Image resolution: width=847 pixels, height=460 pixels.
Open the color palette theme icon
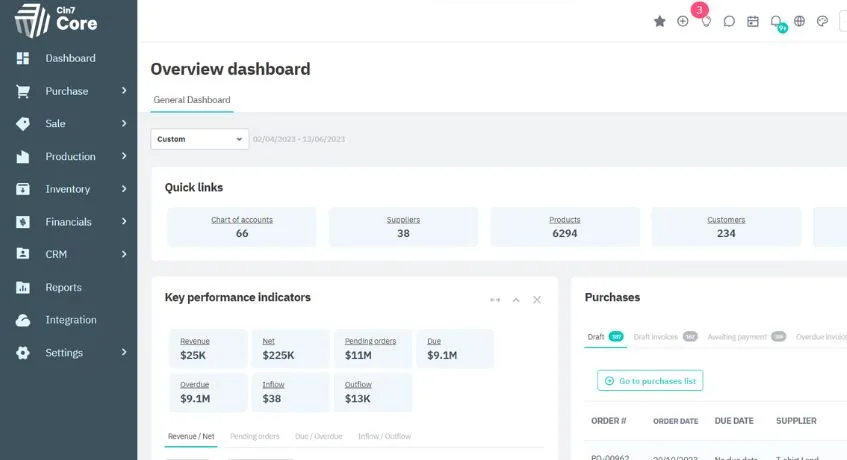tap(822, 22)
